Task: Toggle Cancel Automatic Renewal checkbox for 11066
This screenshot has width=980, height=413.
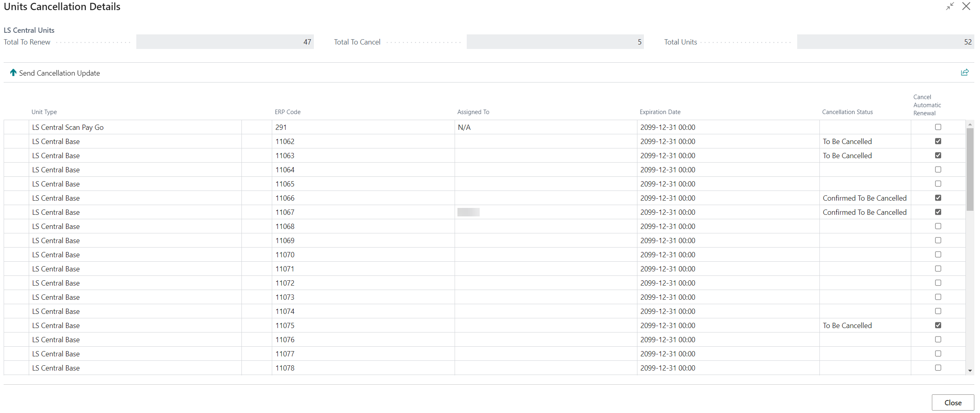Action: tap(938, 198)
